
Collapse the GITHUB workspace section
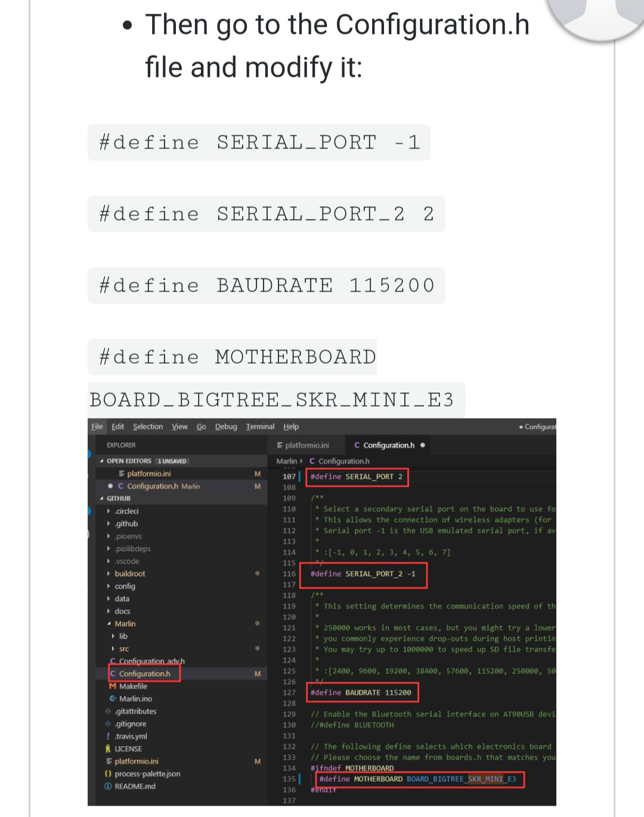click(102, 499)
